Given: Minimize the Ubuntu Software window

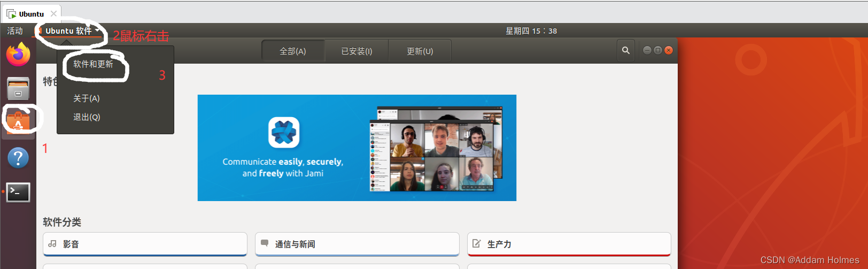Looking at the screenshot, I should pyautogui.click(x=647, y=50).
